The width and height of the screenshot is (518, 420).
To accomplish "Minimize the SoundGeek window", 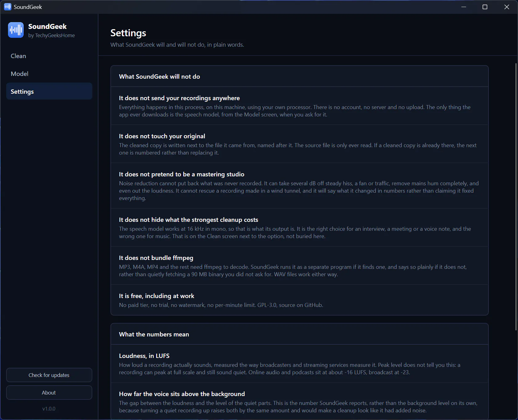I will pyautogui.click(x=464, y=7).
